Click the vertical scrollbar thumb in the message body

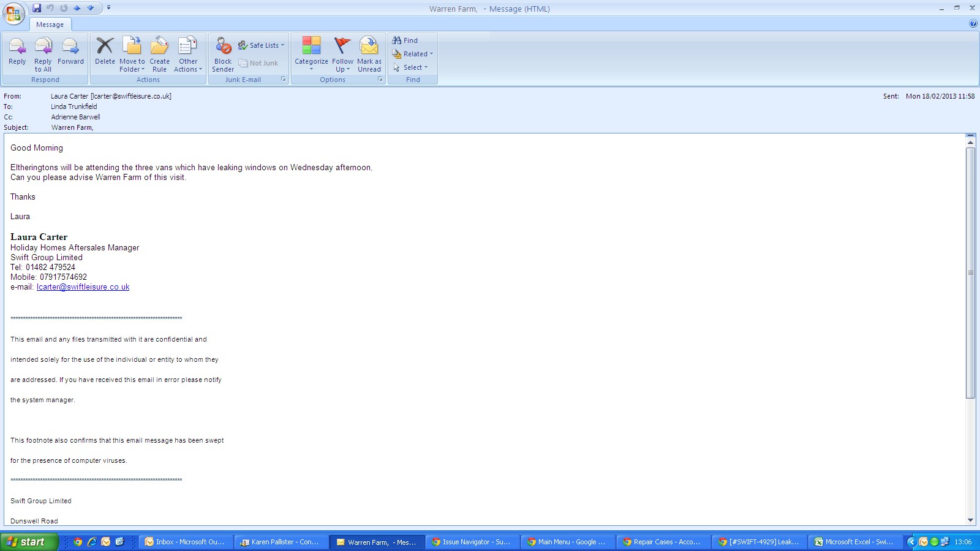pos(970,273)
